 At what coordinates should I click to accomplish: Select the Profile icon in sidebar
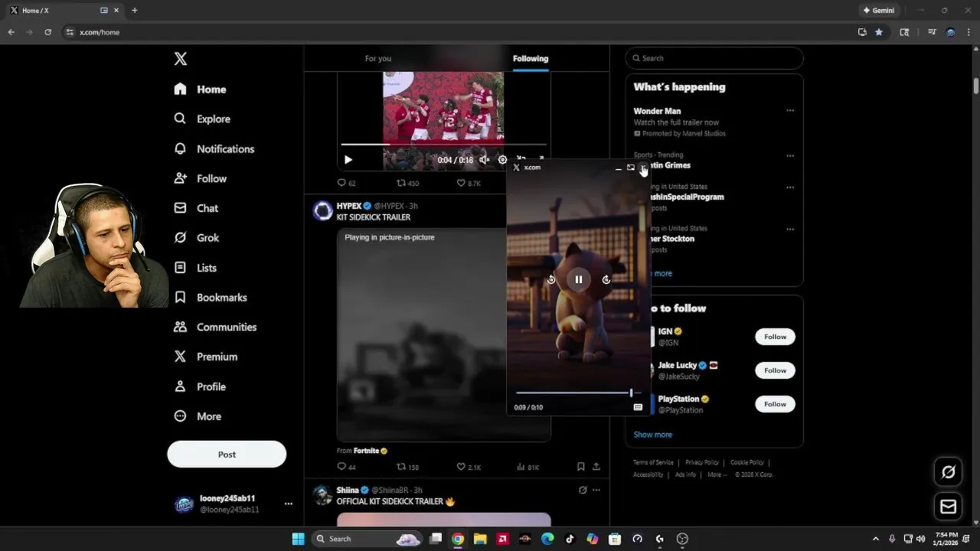[180, 386]
